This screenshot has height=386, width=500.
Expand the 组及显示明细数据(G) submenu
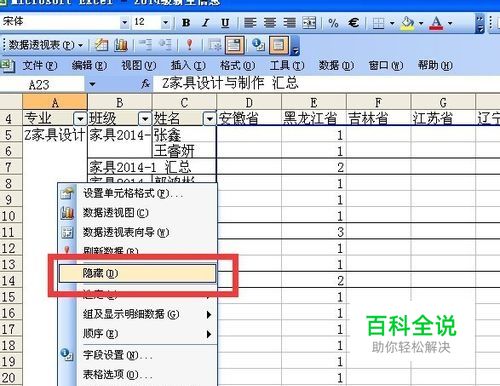(x=209, y=314)
